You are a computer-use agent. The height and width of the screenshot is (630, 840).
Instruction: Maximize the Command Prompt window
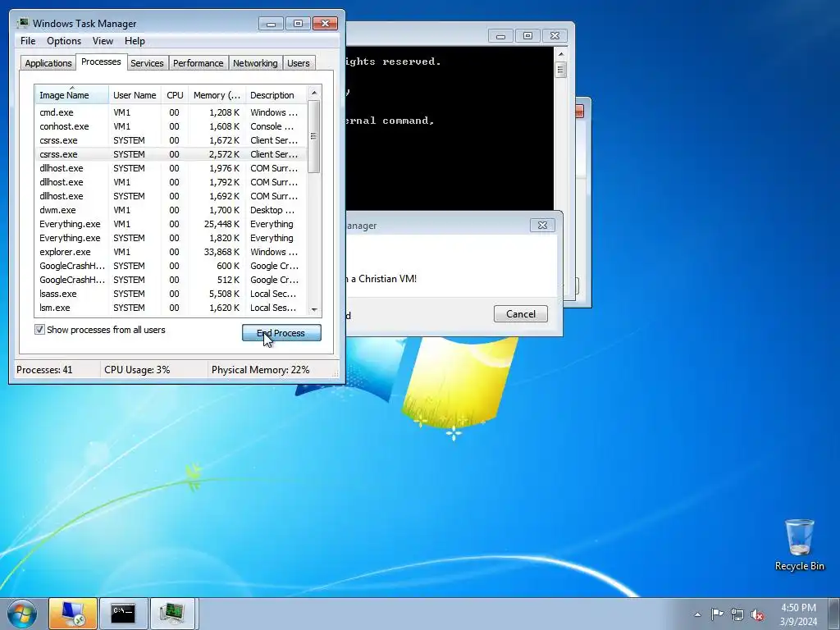(527, 36)
